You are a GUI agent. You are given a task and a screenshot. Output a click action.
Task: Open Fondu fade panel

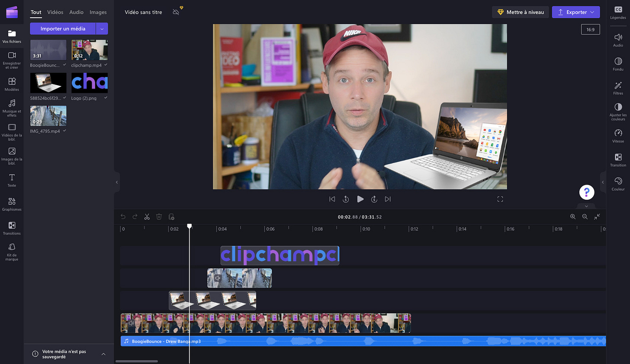[x=618, y=64]
